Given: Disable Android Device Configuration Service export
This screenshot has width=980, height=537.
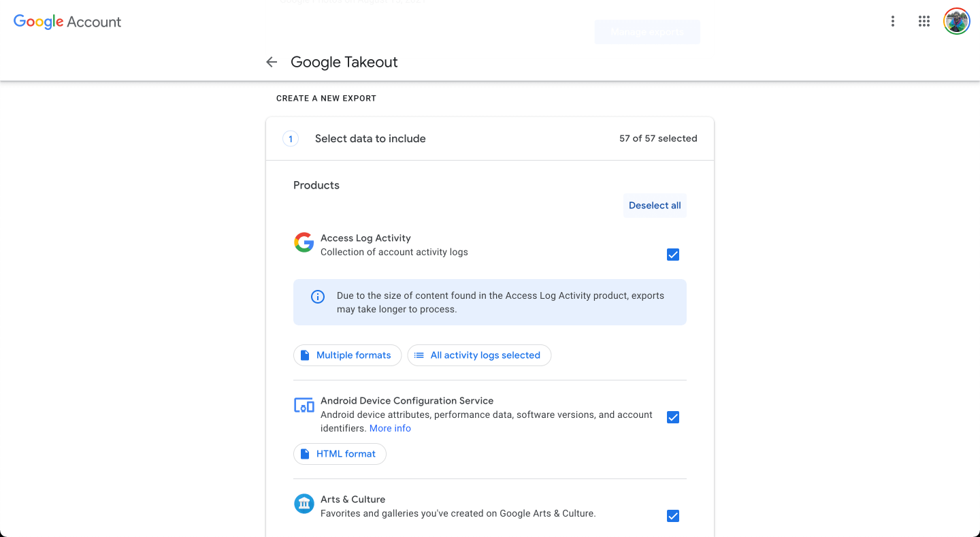Looking at the screenshot, I should 672,417.
